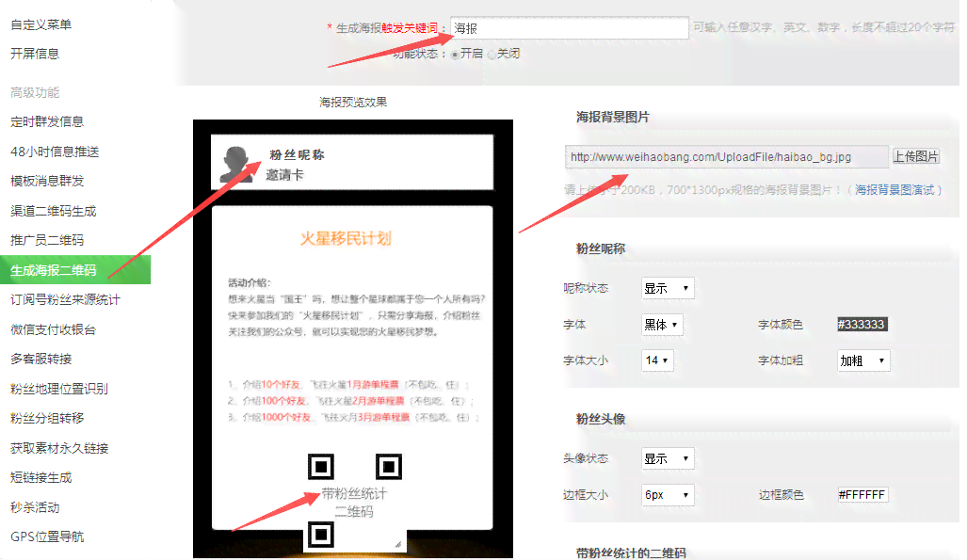Click the 海报预览效果 label
This screenshot has width=967, height=560.
point(353,103)
